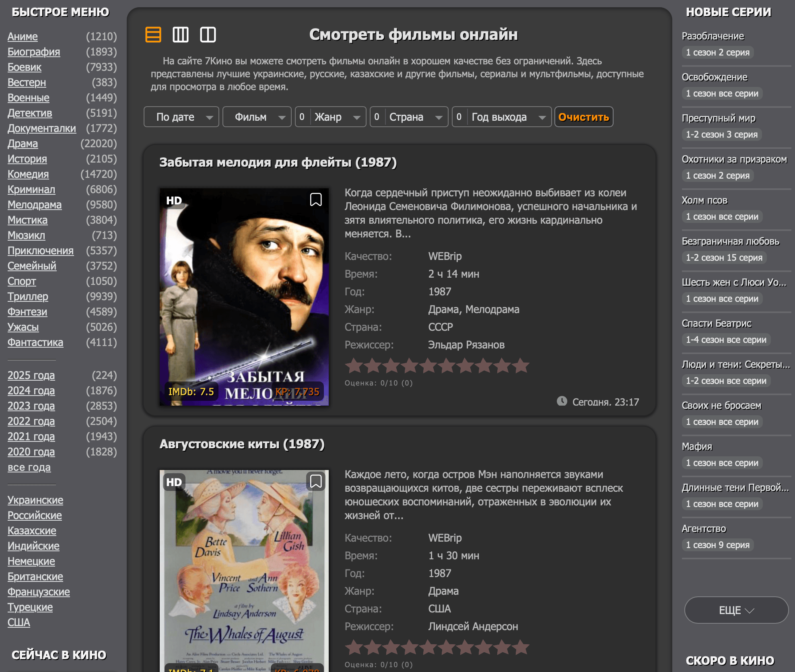The width and height of the screenshot is (795, 672).
Task: Open the Августовские киты (1987) title
Action: (242, 444)
